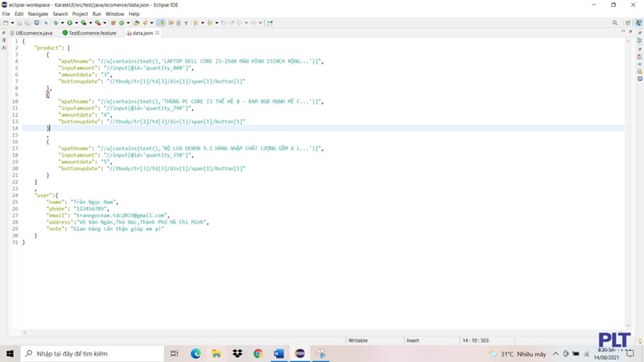Toggle Skip All Breakpoints
This screenshot has height=362, width=644.
pyautogui.click(x=46, y=23)
